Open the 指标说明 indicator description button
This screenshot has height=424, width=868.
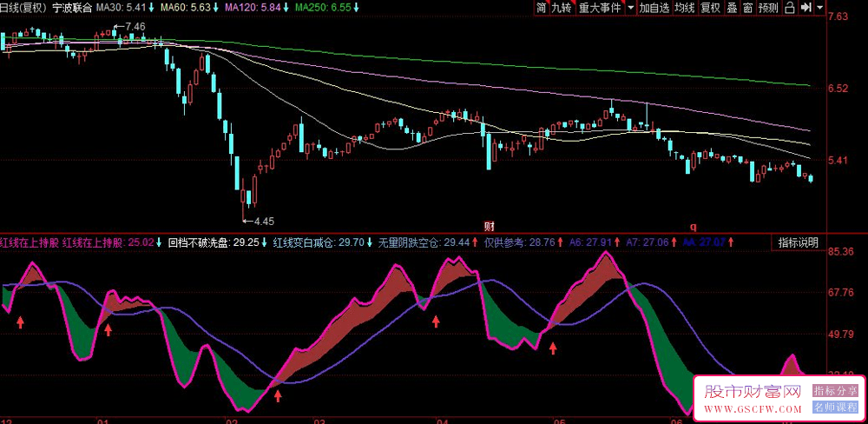click(798, 242)
